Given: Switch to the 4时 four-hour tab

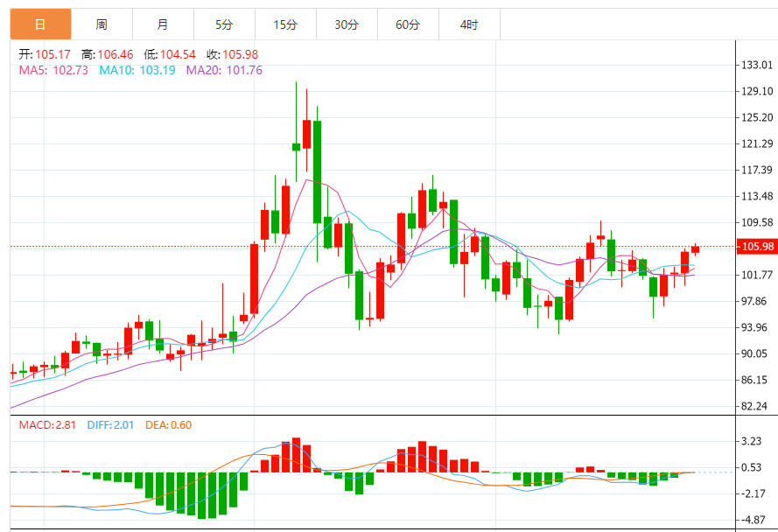Looking at the screenshot, I should (x=469, y=24).
